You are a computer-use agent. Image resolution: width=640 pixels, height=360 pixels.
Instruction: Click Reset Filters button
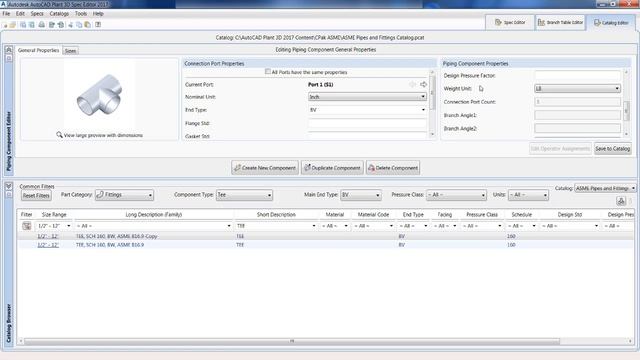coord(36,196)
